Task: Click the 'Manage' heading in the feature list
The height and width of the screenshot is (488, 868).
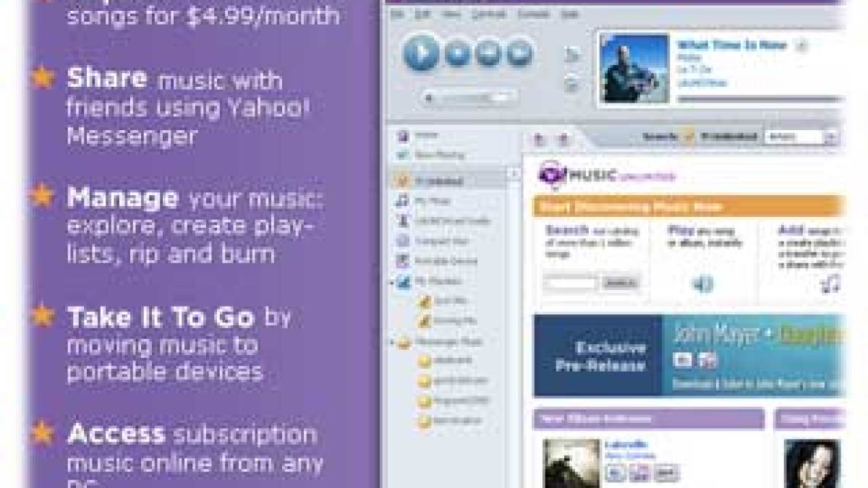Action: [122, 197]
